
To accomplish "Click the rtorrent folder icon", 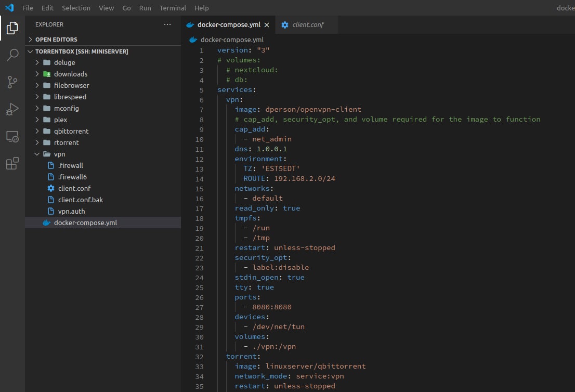I will click(x=47, y=142).
